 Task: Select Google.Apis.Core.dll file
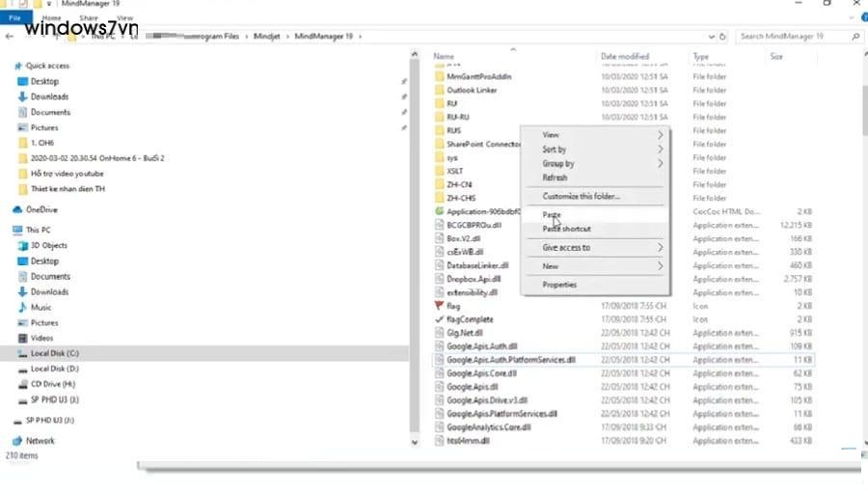(x=481, y=374)
